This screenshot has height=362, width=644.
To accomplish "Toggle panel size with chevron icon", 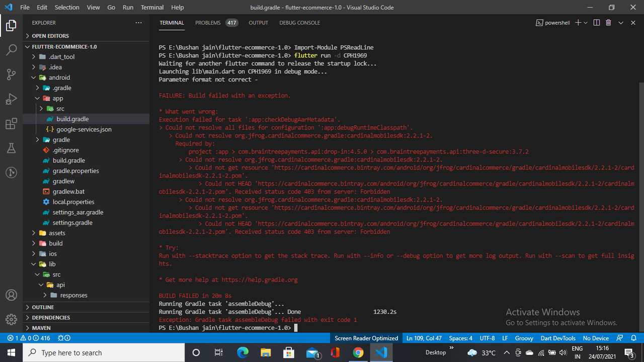I will [x=621, y=23].
